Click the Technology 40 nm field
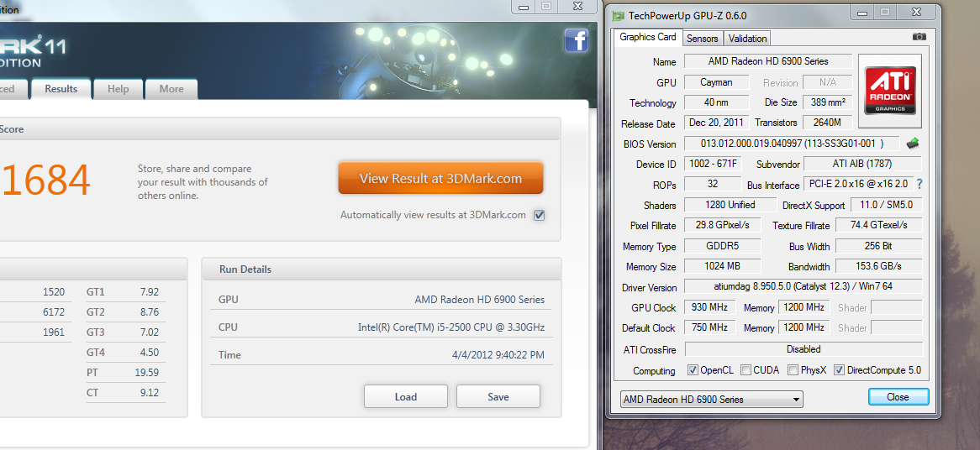This screenshot has height=450, width=980. [716, 102]
